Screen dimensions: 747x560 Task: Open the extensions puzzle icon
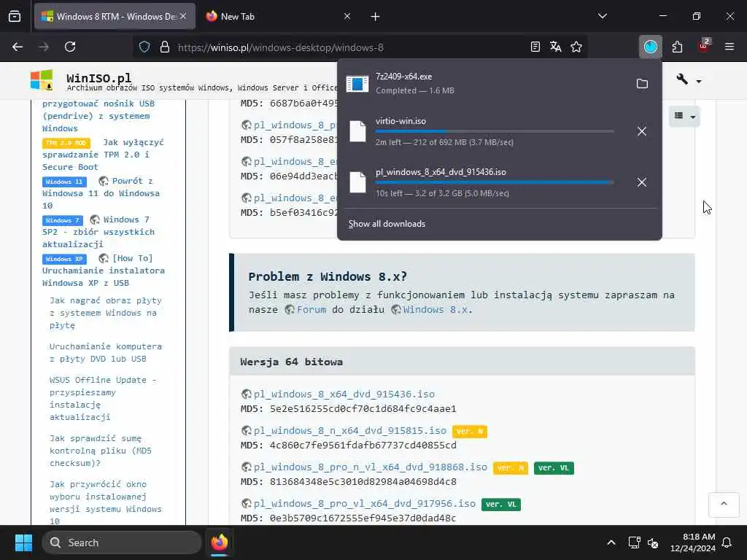click(677, 47)
